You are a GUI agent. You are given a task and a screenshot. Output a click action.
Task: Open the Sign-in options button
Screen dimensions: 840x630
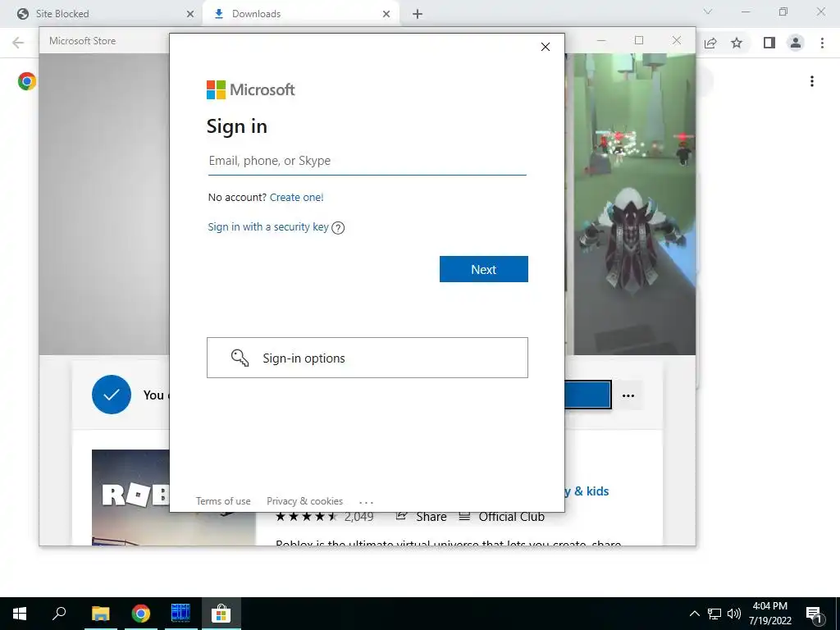[367, 358]
